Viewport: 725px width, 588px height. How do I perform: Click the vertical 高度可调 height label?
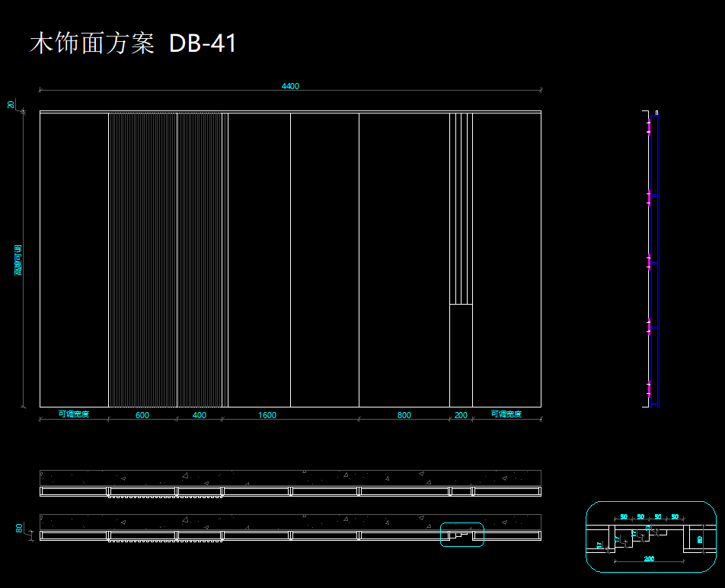(x=18, y=260)
